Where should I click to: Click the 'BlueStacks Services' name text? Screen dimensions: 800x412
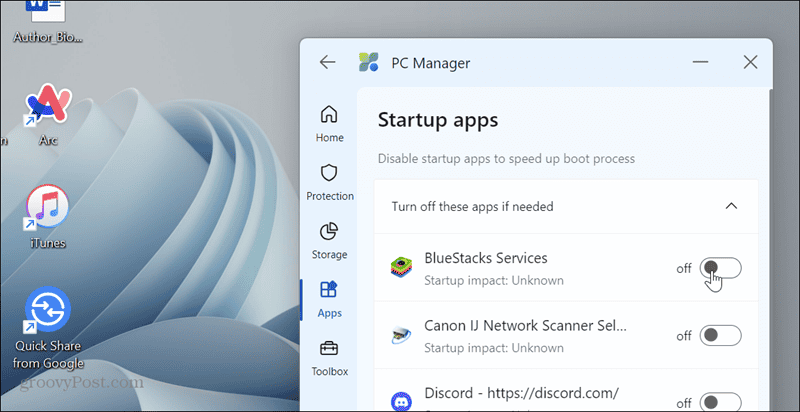486,258
